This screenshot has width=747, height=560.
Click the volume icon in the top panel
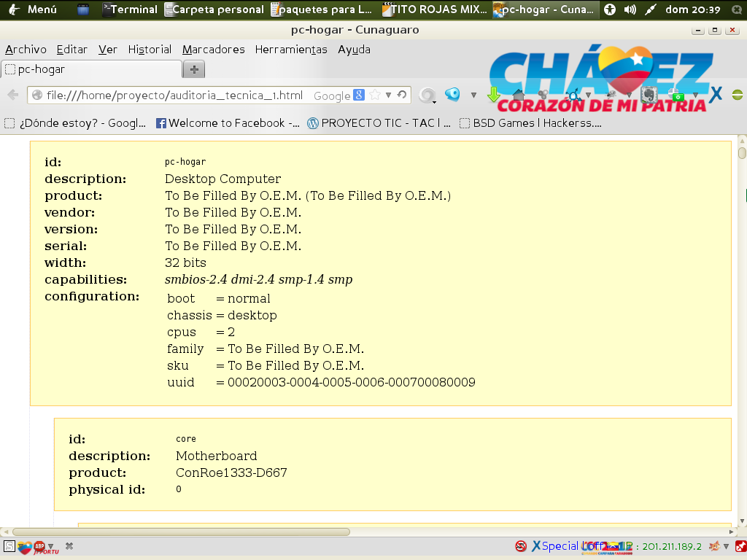630,9
